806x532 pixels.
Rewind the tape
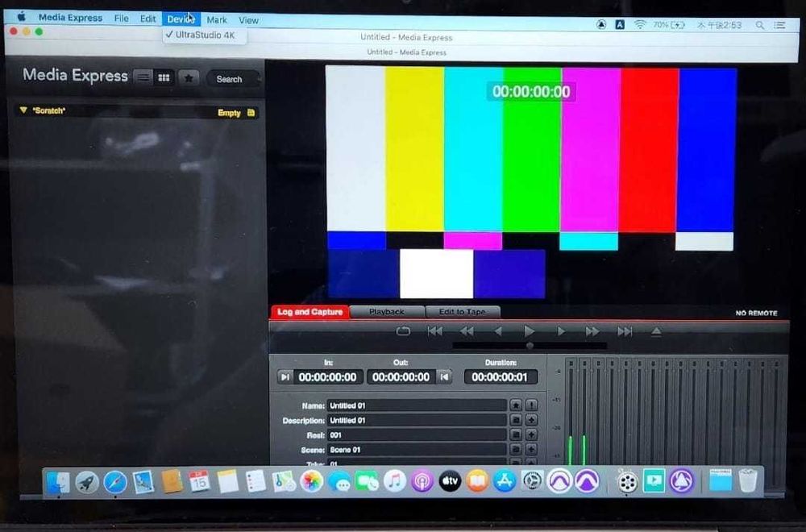[x=467, y=331]
